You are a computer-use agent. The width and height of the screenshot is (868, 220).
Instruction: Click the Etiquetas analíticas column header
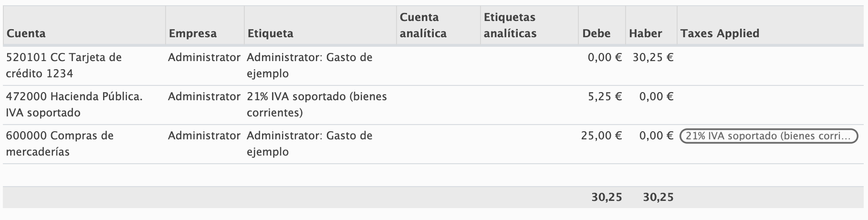pyautogui.click(x=510, y=25)
